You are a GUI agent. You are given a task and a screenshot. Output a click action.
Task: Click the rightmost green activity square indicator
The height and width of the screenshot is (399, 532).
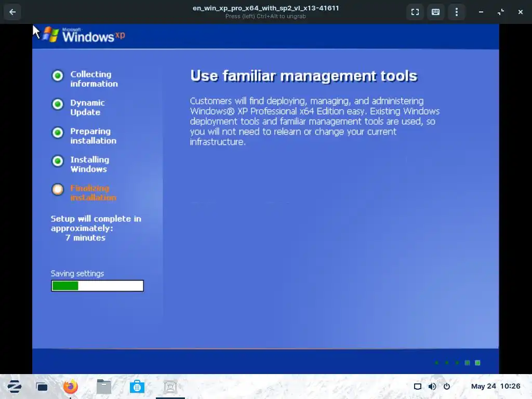[477, 363]
